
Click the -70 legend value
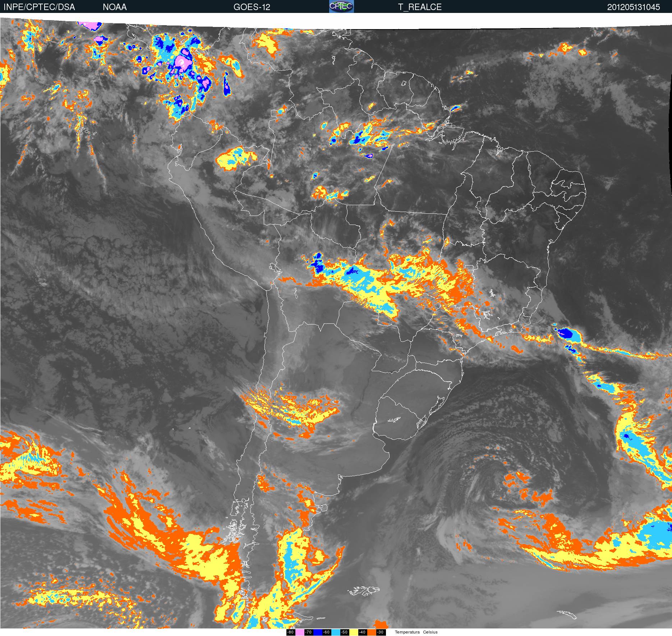(x=309, y=632)
